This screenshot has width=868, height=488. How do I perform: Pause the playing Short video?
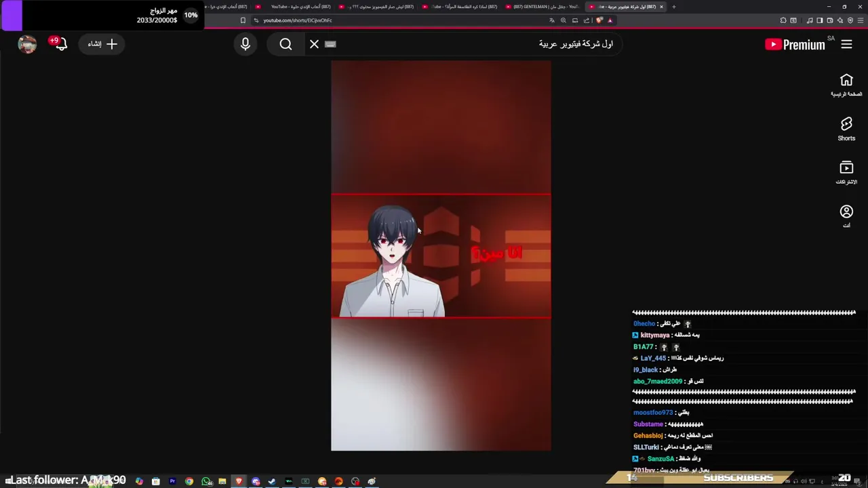coord(441,256)
